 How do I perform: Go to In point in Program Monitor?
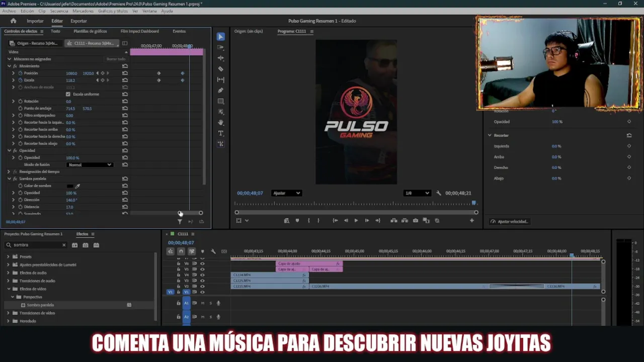tap(335, 220)
